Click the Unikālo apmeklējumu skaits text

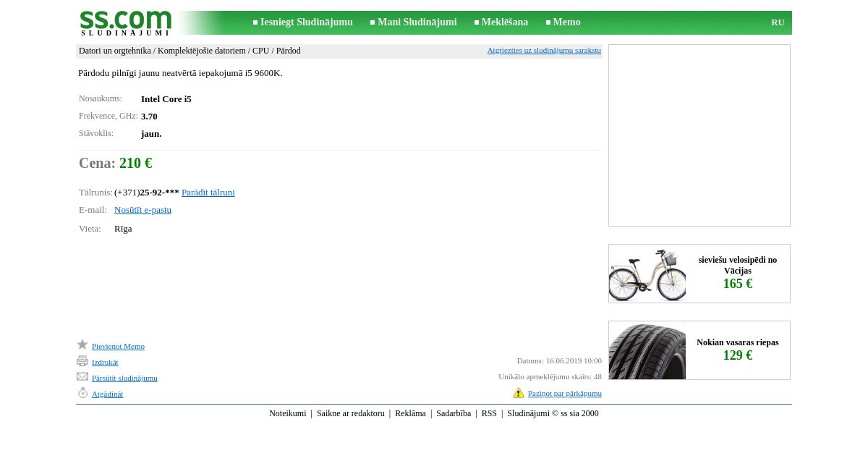550,377
